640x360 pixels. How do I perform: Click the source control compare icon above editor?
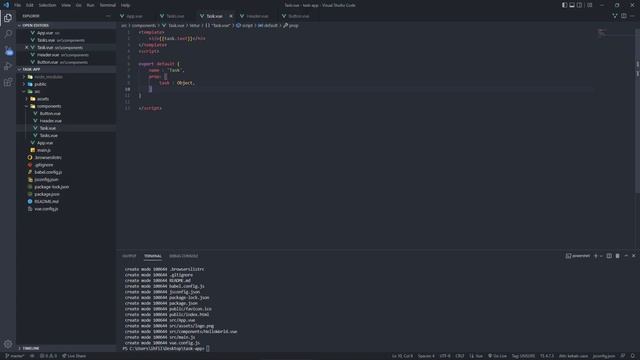[x=615, y=16]
